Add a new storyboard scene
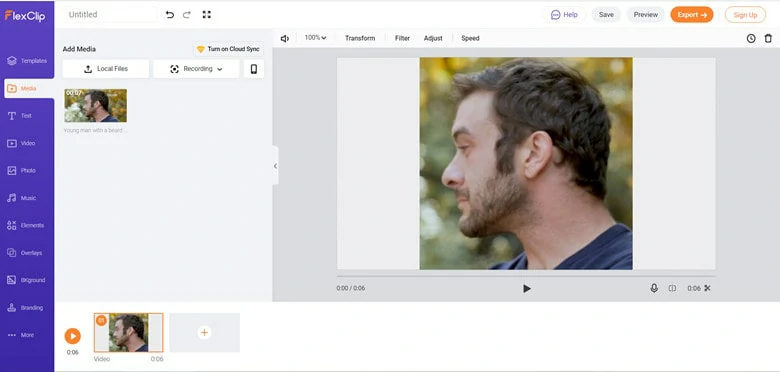780x372 pixels. coord(204,332)
